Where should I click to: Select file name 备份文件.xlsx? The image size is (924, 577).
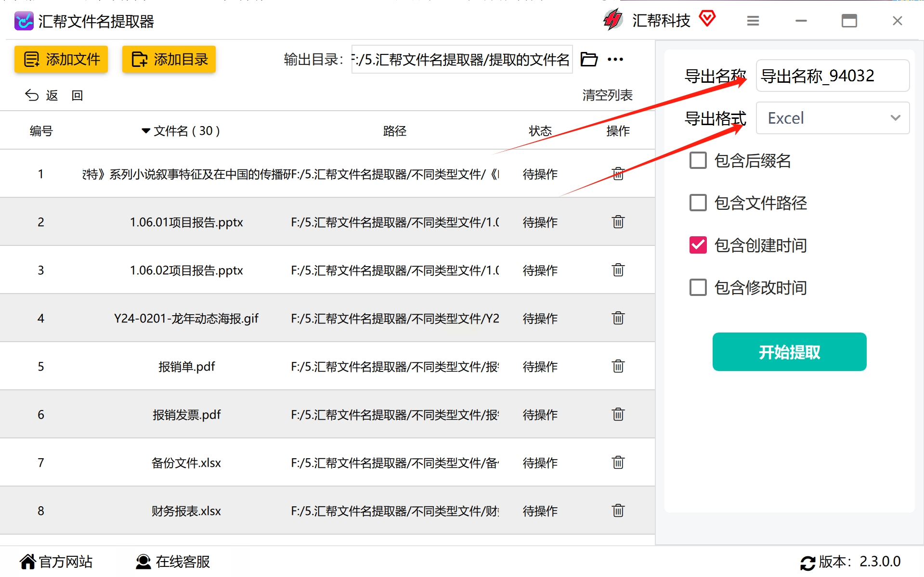click(186, 462)
